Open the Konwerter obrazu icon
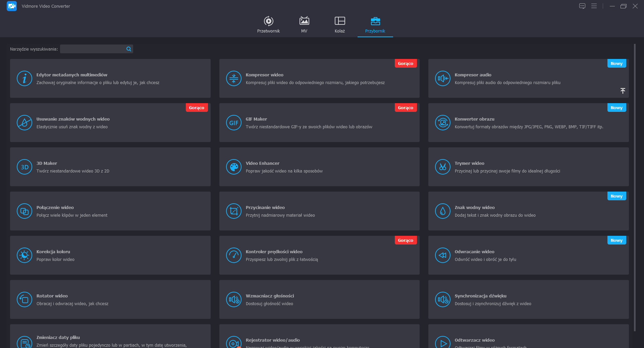Viewport: 644px width, 348px height. (x=443, y=123)
